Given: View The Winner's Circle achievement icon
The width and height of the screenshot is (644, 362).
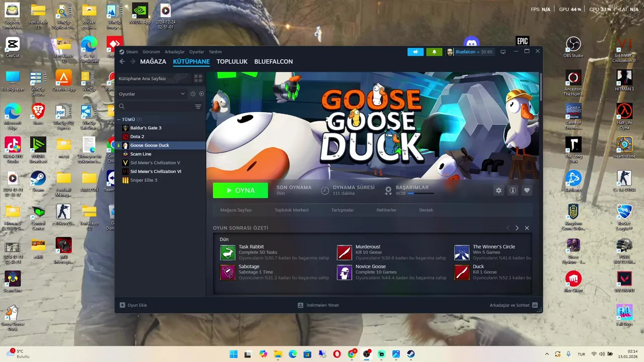Looking at the screenshot, I should coord(462,252).
